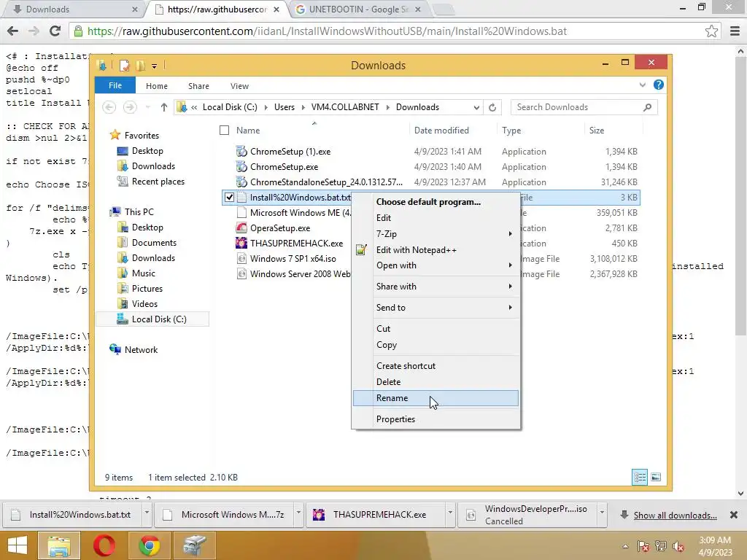Image resolution: width=747 pixels, height=560 pixels.
Task: Choose Properties from the context menu
Action: pos(436,419)
